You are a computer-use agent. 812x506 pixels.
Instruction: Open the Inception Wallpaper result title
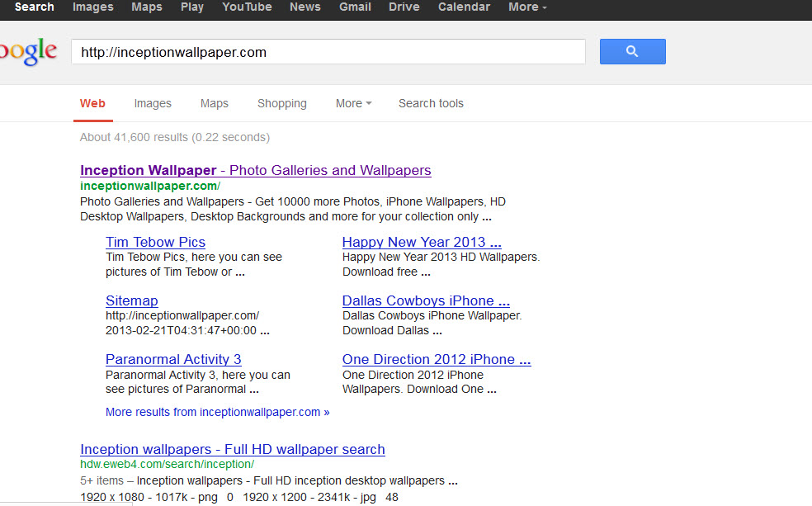pyautogui.click(x=255, y=171)
